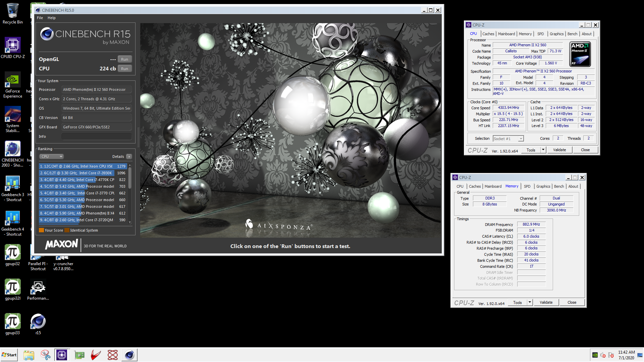Switch to CPU-Z via its taskbar icon
The height and width of the screenshot is (362, 644).
(62, 355)
